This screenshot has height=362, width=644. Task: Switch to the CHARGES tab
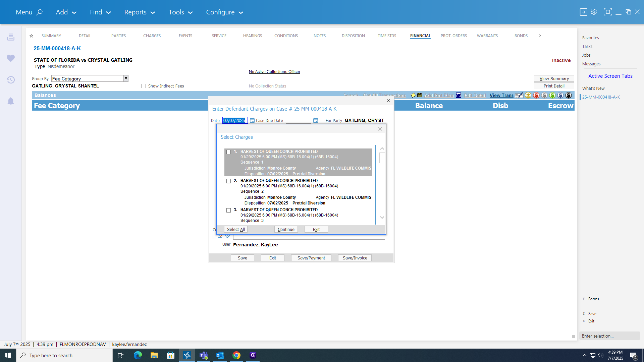pyautogui.click(x=152, y=36)
